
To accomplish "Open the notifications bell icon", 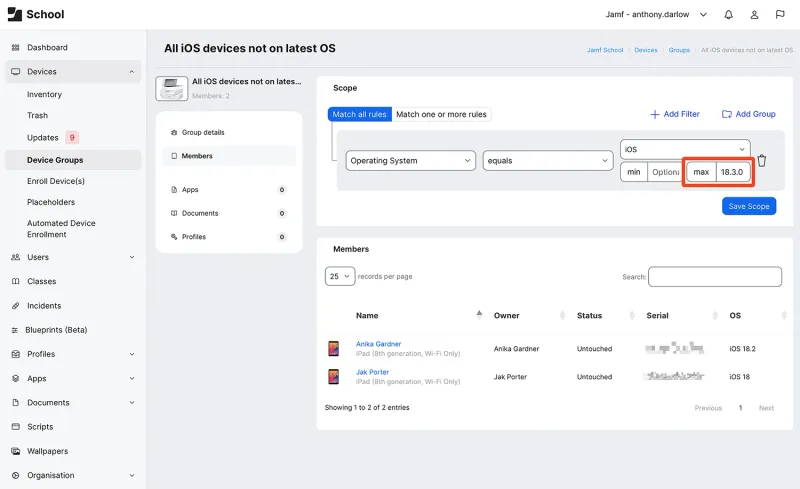I will tap(729, 15).
